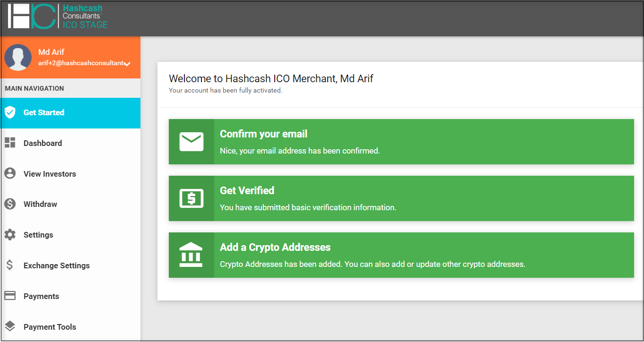644x342 pixels.
Task: Click the Dashboard grid icon
Action: (x=10, y=143)
